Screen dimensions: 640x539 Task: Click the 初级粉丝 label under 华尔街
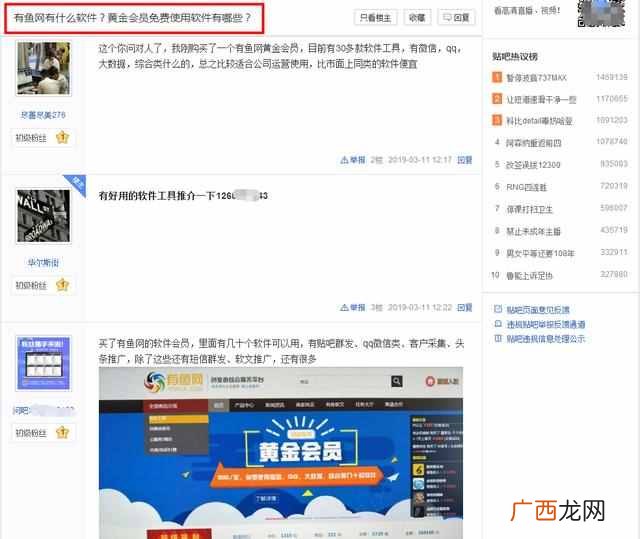click(x=31, y=285)
